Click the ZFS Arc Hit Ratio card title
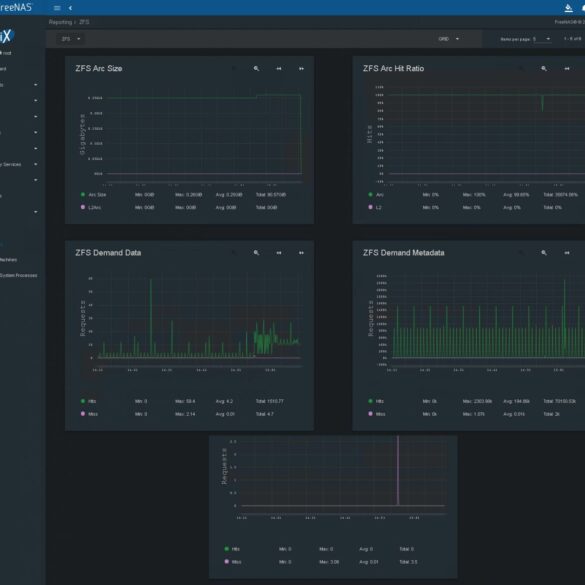Image resolution: width=585 pixels, height=585 pixels. pos(394,69)
